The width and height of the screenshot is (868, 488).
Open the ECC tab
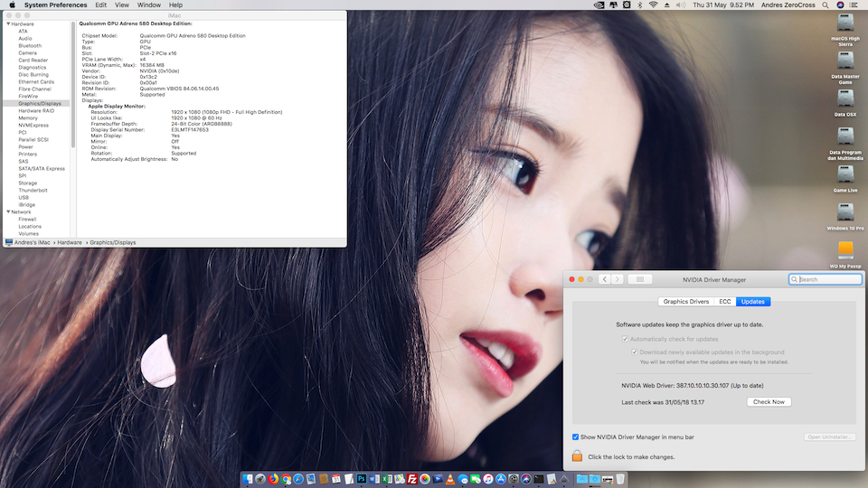[725, 302]
